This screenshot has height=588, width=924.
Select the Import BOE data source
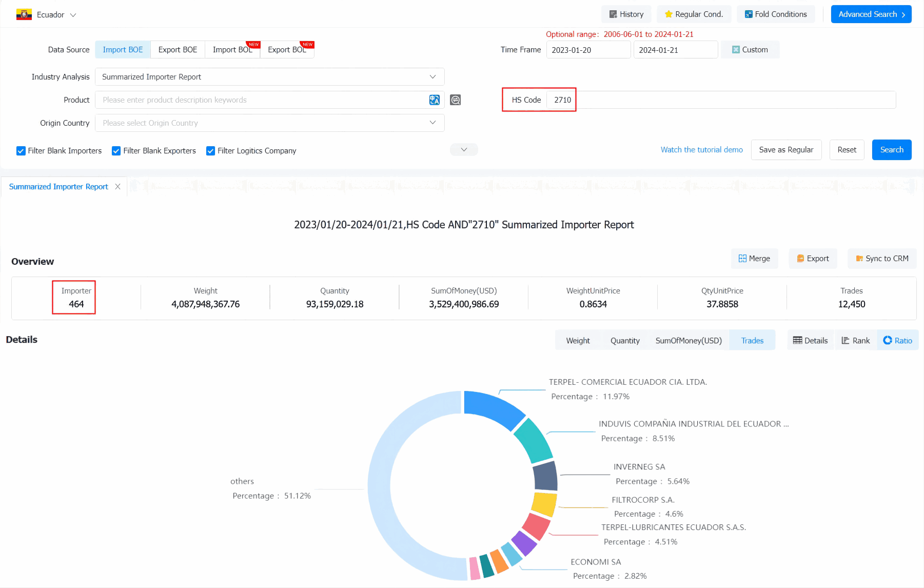click(123, 50)
